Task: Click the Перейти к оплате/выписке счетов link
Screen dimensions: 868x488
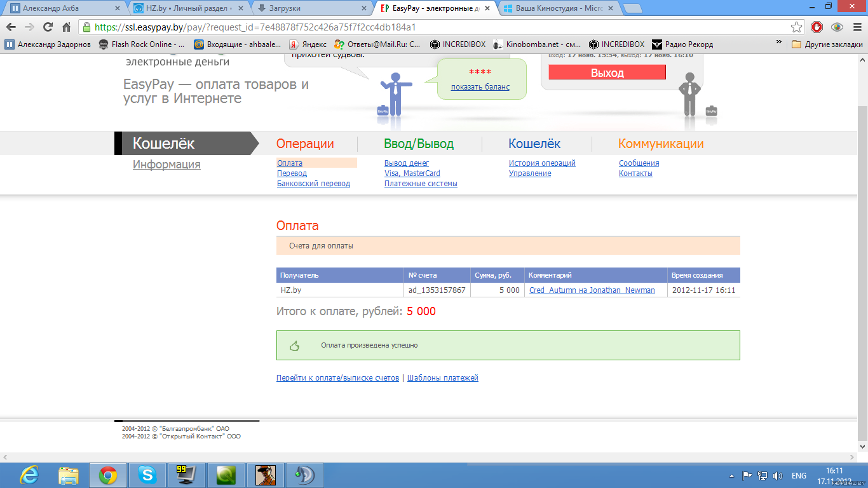Action: click(x=337, y=377)
